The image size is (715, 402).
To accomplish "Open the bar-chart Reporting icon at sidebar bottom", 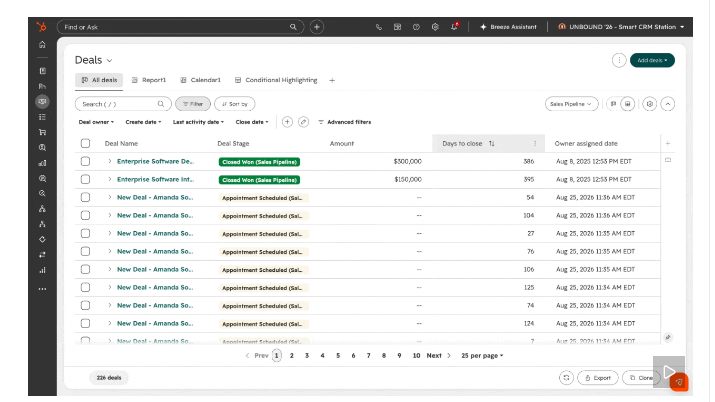I will coord(42,270).
